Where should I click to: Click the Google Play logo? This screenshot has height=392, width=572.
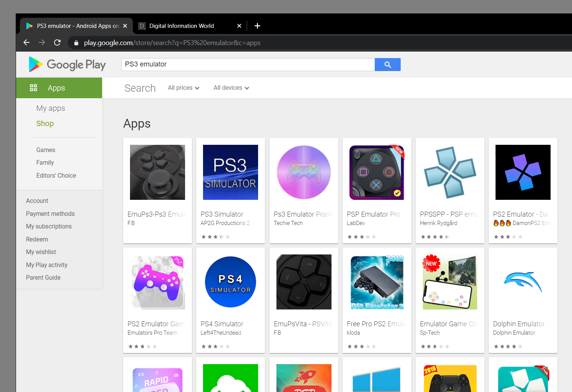point(67,64)
